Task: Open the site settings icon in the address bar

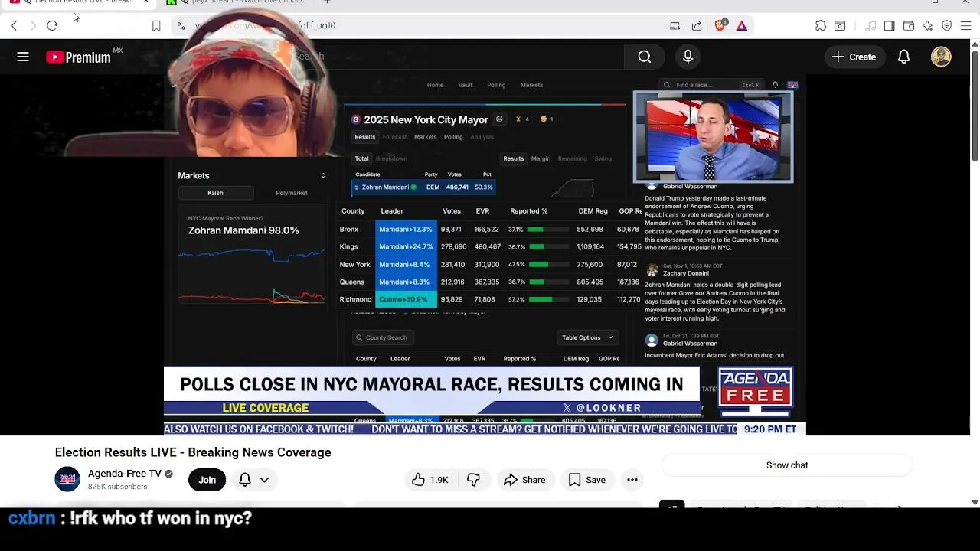Action: pyautogui.click(x=181, y=25)
